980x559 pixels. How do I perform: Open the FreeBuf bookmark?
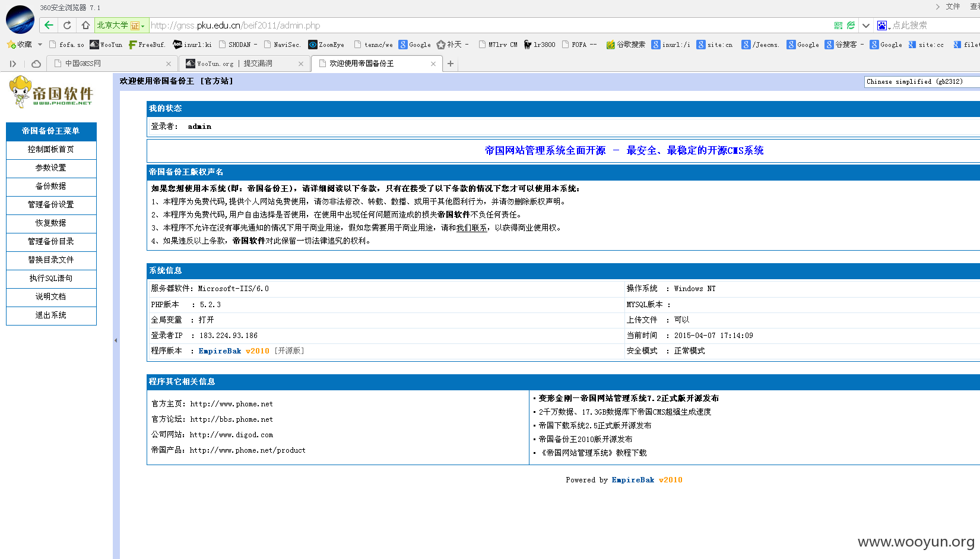pos(147,45)
